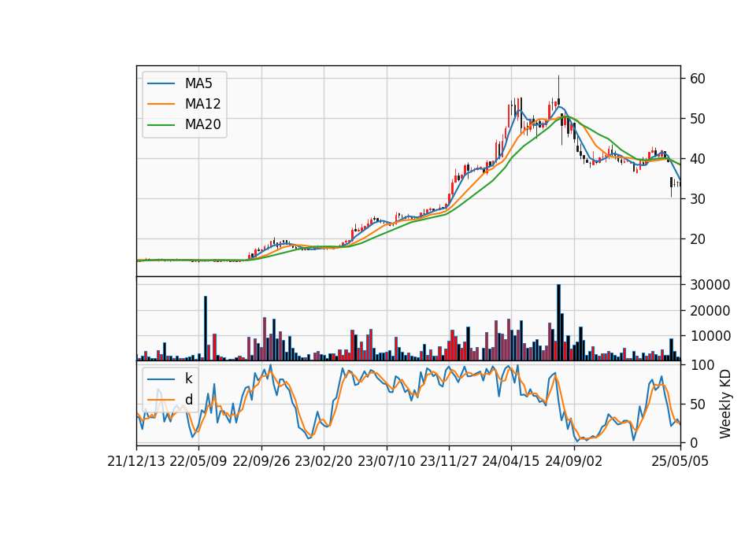Screen dimensions: 756x543
Task: Click the KD axis value 0
Action: [x=694, y=442]
